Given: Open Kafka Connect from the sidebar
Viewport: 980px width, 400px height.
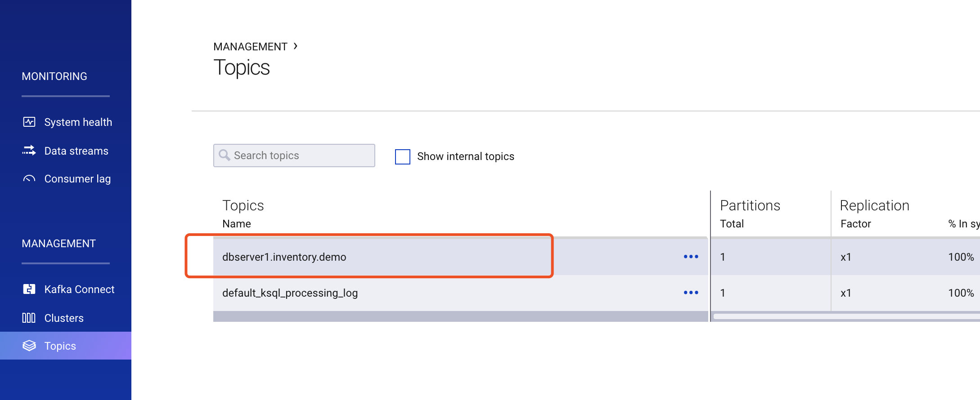Looking at the screenshot, I should [x=79, y=289].
